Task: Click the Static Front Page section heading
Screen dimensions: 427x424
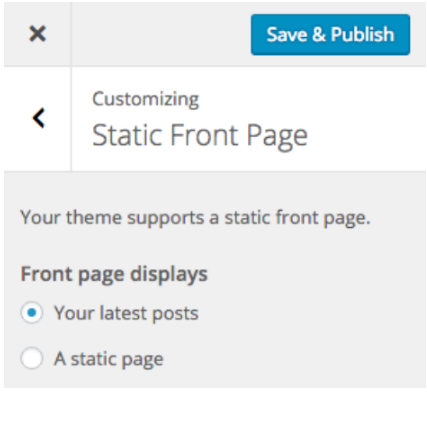Action: (200, 136)
